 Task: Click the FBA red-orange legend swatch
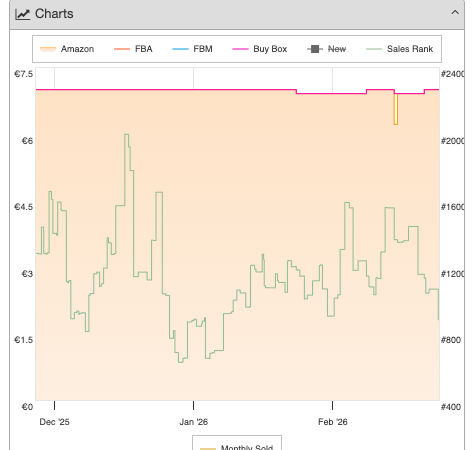click(x=122, y=49)
